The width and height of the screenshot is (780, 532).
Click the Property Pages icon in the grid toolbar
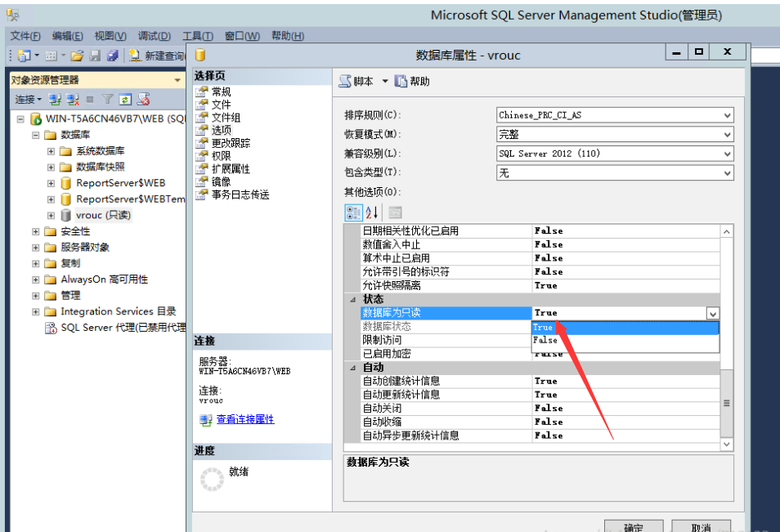point(395,212)
